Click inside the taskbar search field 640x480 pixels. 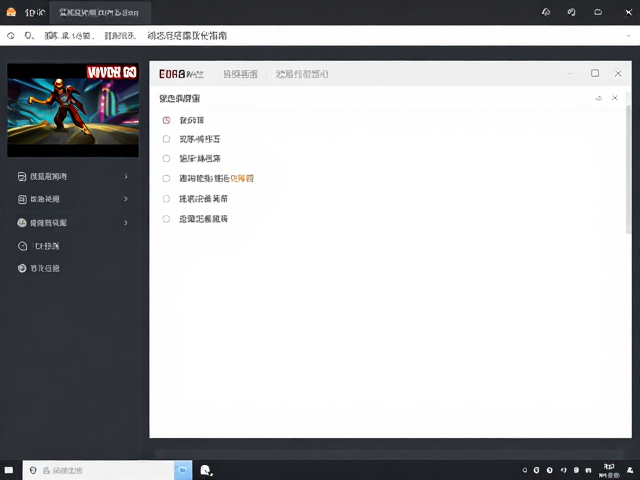(98, 470)
